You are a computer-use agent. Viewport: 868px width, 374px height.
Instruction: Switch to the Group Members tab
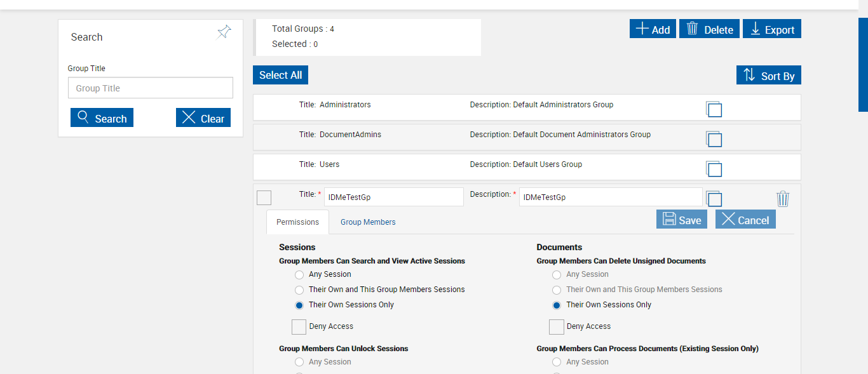point(368,222)
